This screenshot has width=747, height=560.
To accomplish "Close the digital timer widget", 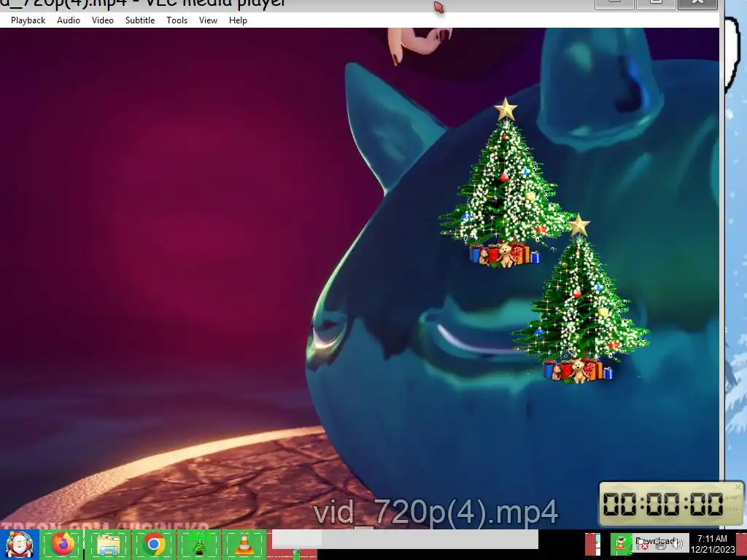I will pos(738,487).
